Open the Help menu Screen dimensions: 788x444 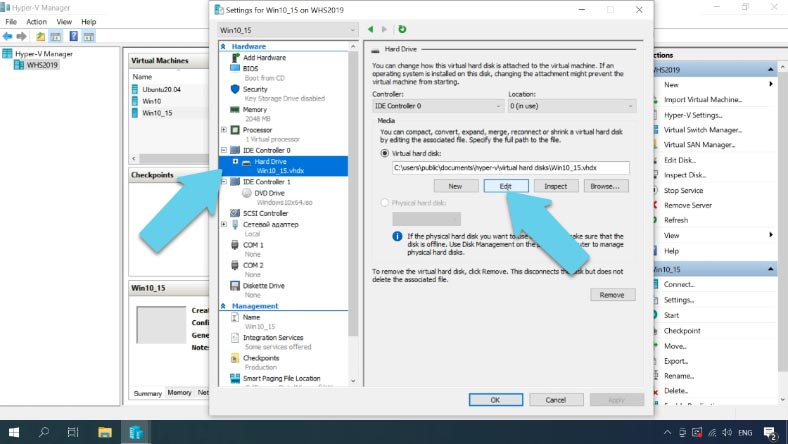[88, 22]
